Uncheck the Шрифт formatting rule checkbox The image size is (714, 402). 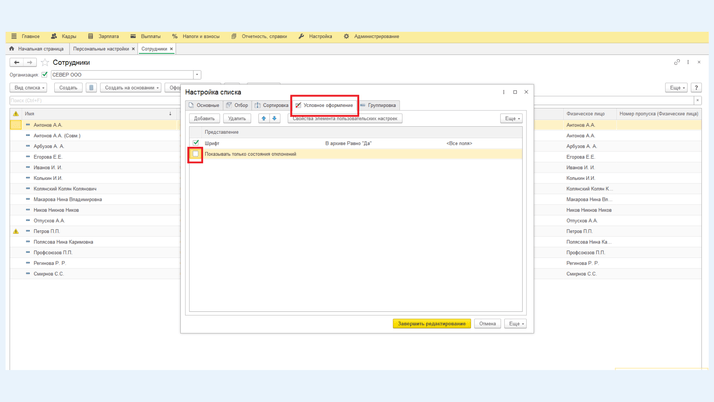pyautogui.click(x=196, y=143)
